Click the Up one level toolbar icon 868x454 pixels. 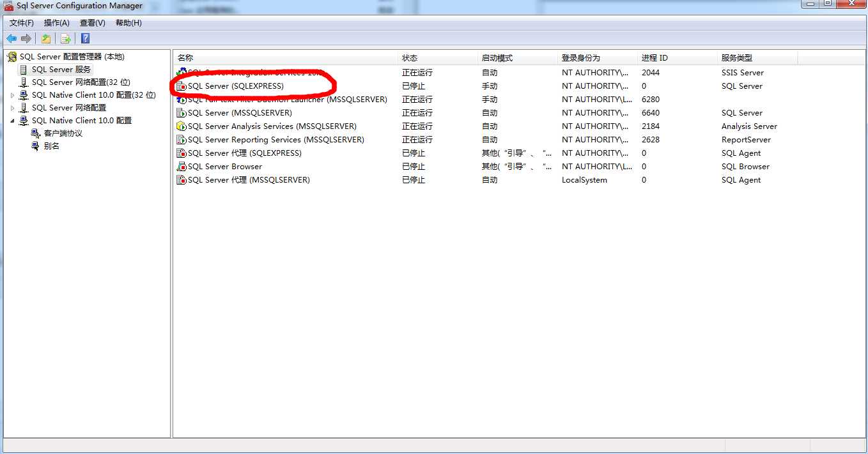46,38
